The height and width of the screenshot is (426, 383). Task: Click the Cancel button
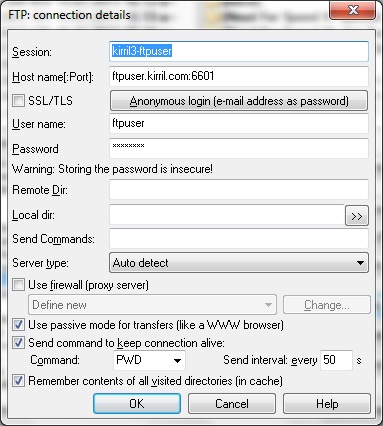232,404
